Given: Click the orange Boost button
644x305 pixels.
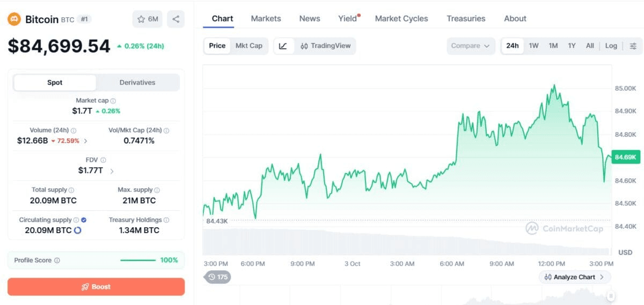Looking at the screenshot, I should [96, 287].
